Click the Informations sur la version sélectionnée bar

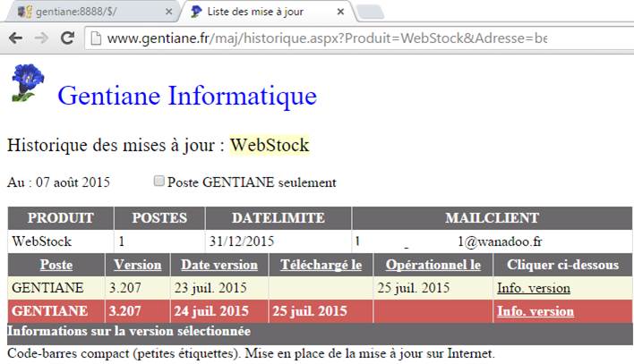pos(320,332)
